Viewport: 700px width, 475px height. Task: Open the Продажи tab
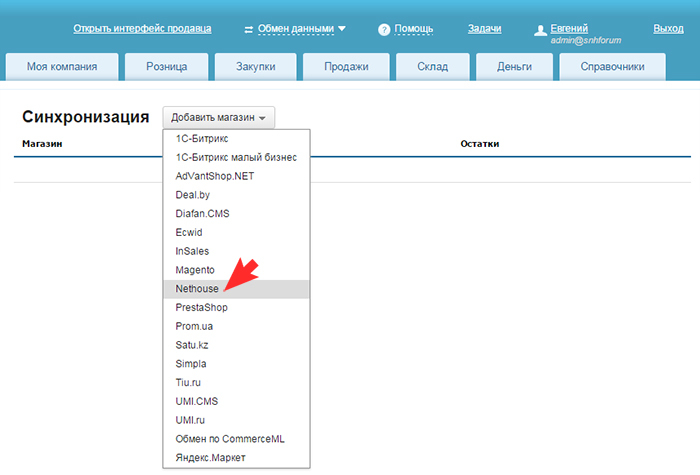(346, 67)
